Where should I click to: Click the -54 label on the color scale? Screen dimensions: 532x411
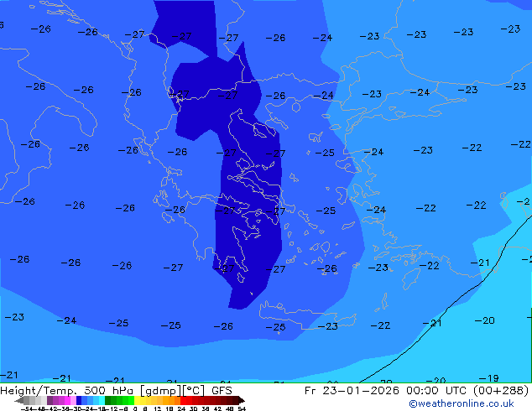pyautogui.click(x=27, y=409)
